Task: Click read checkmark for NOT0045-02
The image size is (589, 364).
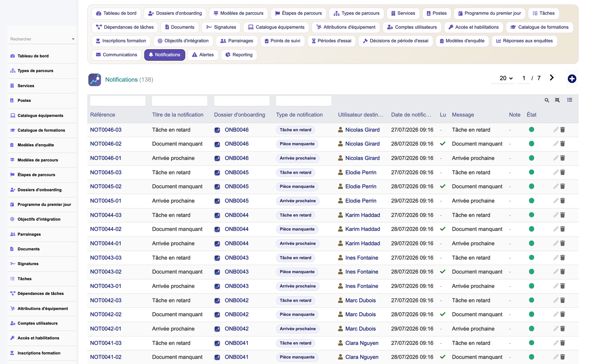Action: click(443, 186)
